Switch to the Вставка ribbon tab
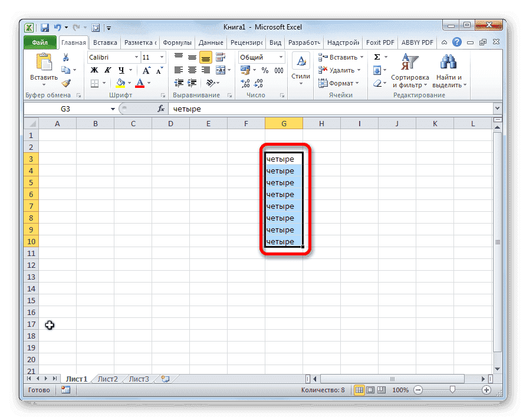The image size is (526, 420). coord(105,42)
